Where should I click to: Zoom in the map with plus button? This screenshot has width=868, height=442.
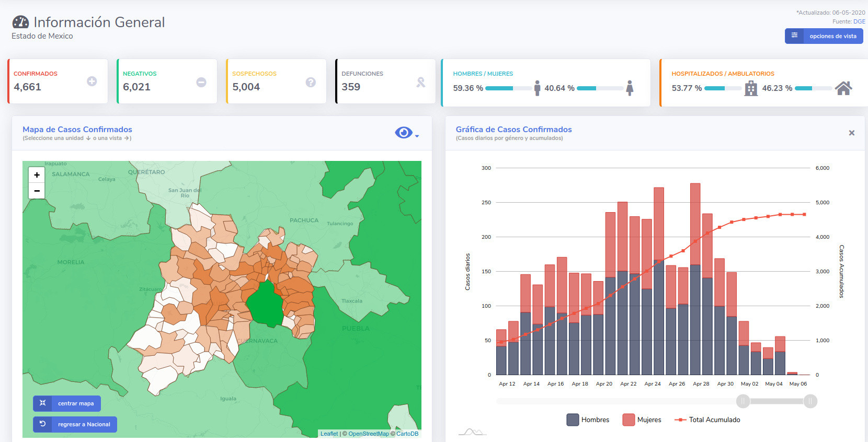pos(37,175)
